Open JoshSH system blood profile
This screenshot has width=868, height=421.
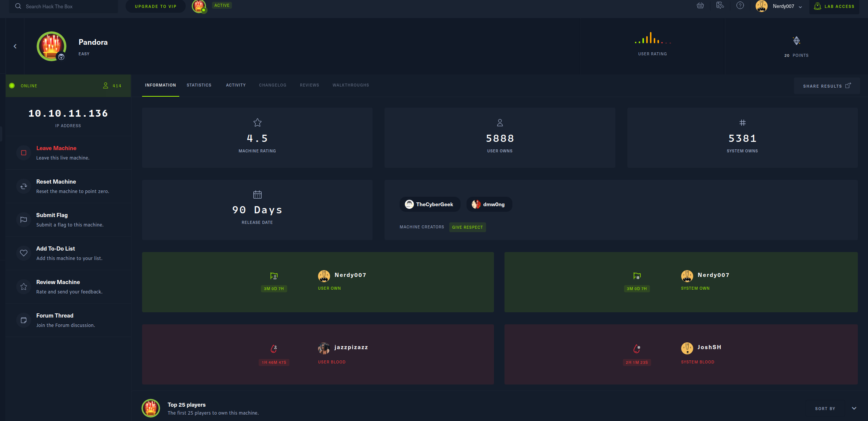pos(709,347)
